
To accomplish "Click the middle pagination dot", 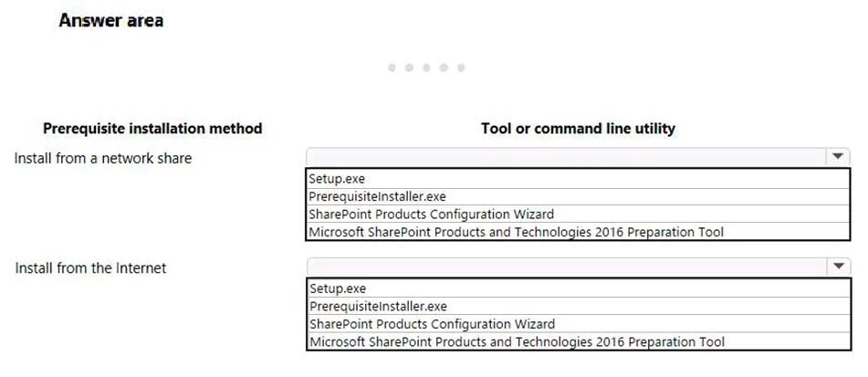I will tap(426, 68).
